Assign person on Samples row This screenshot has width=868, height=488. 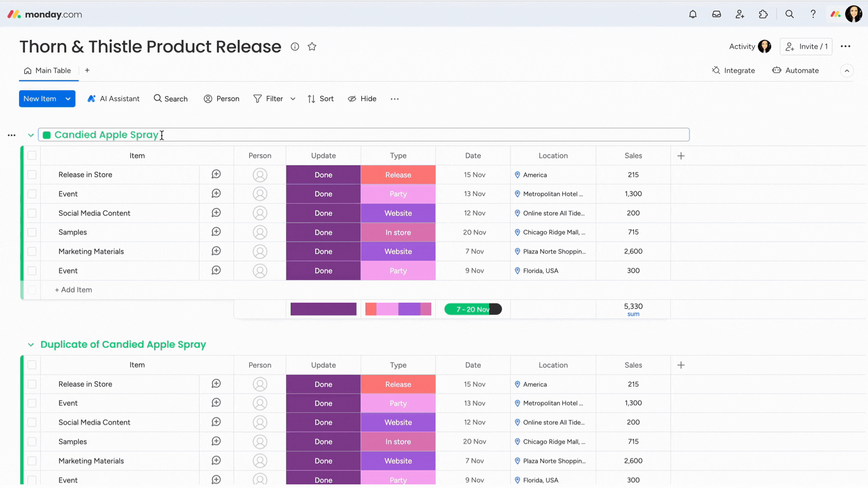260,232
